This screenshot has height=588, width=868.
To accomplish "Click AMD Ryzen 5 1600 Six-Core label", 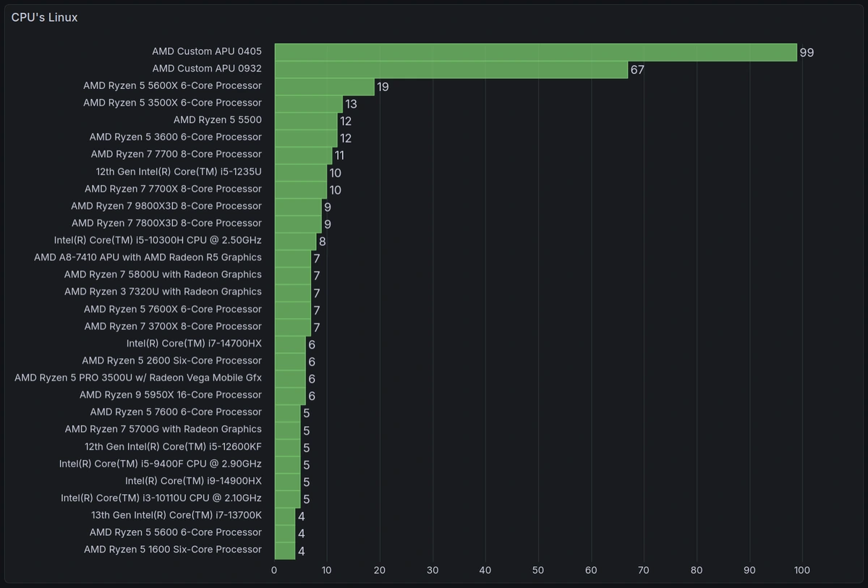I will [172, 550].
